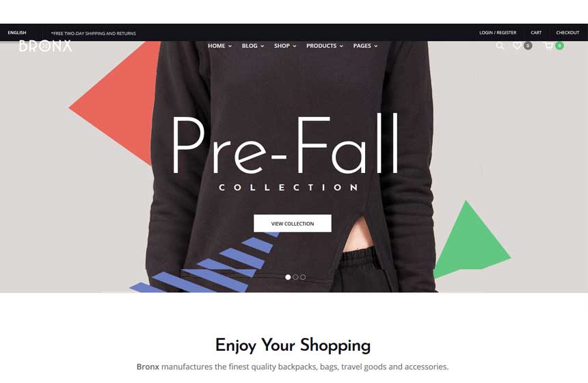
Task: Expand the HOME dropdown menu
Action: (x=219, y=46)
